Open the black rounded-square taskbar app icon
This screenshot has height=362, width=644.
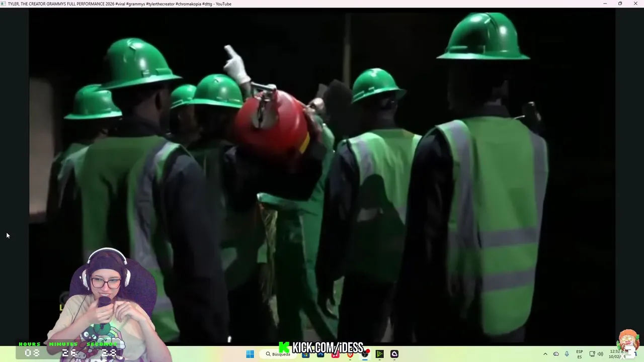point(394,354)
